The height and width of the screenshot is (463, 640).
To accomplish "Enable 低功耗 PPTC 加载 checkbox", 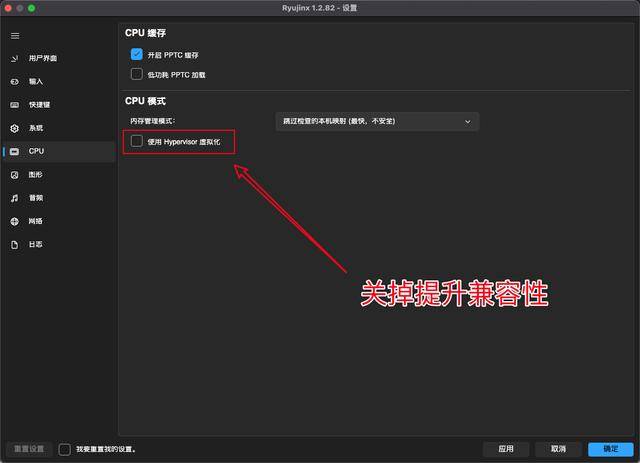I will 137,74.
